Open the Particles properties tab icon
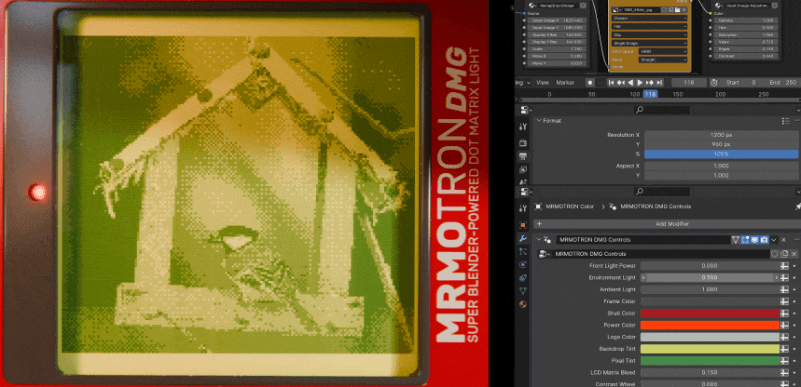Screen dimensions: 801x387 pyautogui.click(x=523, y=252)
